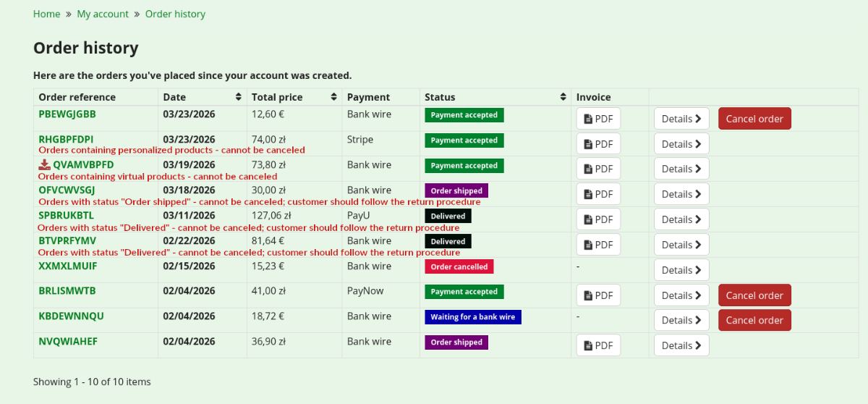Open PDF invoice for order BRLISMWTB
Viewport: 868px width, 404px height.
pos(598,295)
